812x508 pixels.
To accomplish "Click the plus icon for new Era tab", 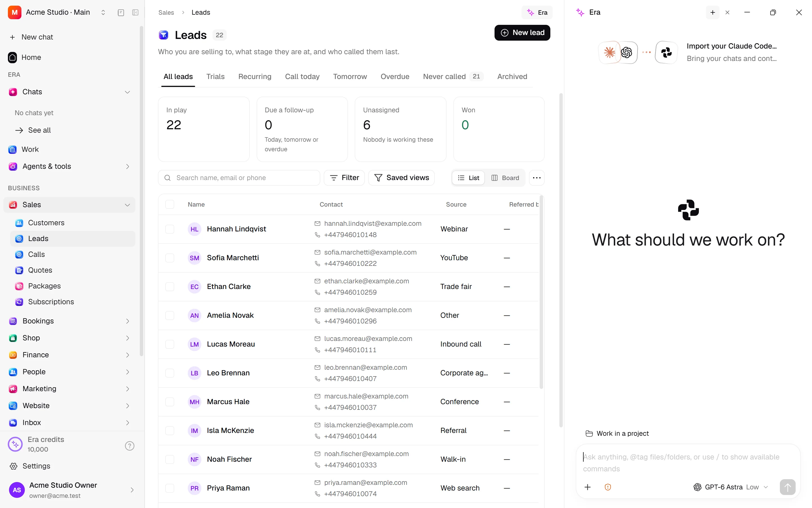I will (712, 12).
